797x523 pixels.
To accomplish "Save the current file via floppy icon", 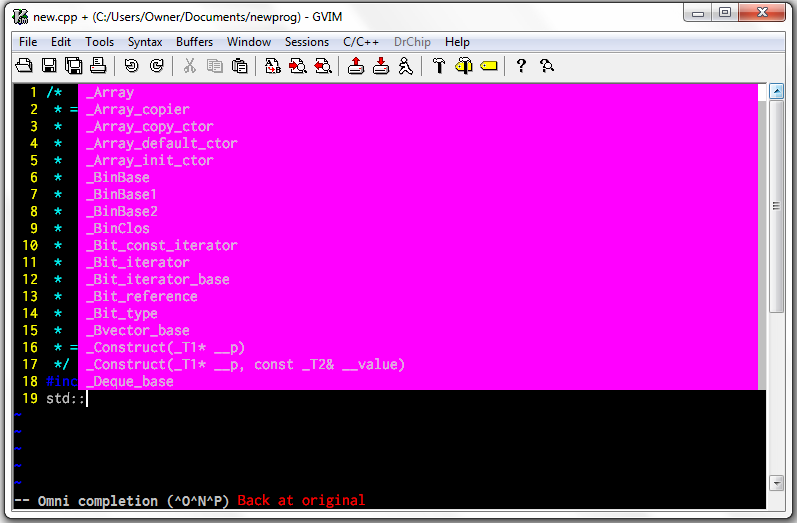I will tap(49, 66).
